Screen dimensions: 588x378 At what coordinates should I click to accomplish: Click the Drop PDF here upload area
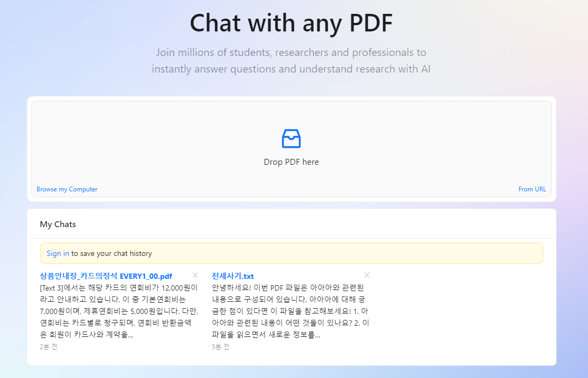tap(291, 149)
